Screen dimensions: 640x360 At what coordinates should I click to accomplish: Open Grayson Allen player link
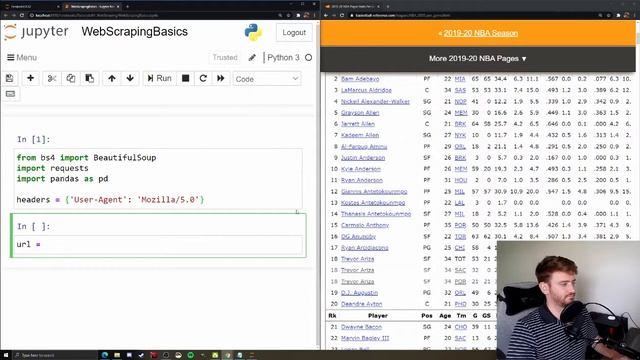coord(360,113)
